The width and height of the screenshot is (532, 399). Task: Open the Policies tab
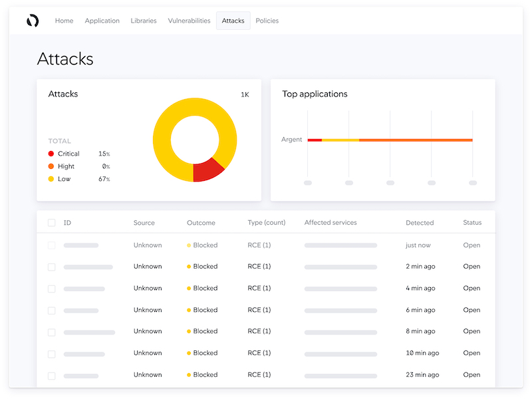click(267, 21)
